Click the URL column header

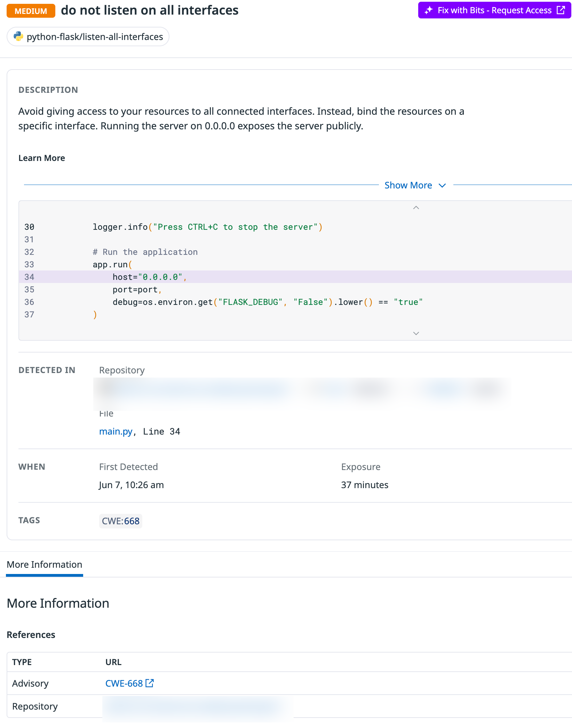coord(113,662)
